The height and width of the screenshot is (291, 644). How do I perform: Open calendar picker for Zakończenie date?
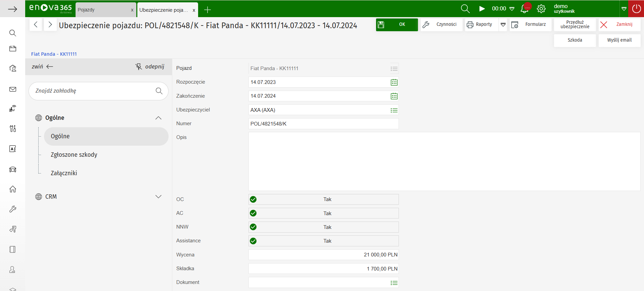pyautogui.click(x=394, y=96)
